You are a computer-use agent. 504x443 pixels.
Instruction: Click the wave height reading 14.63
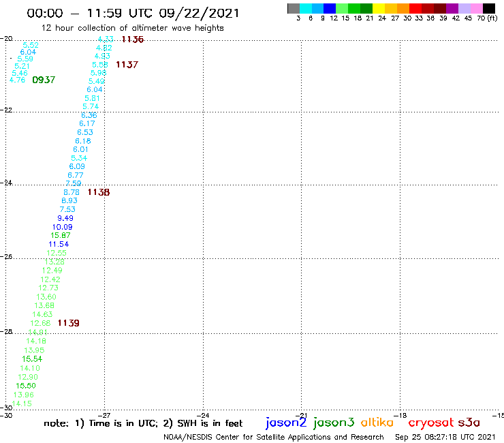[42, 314]
